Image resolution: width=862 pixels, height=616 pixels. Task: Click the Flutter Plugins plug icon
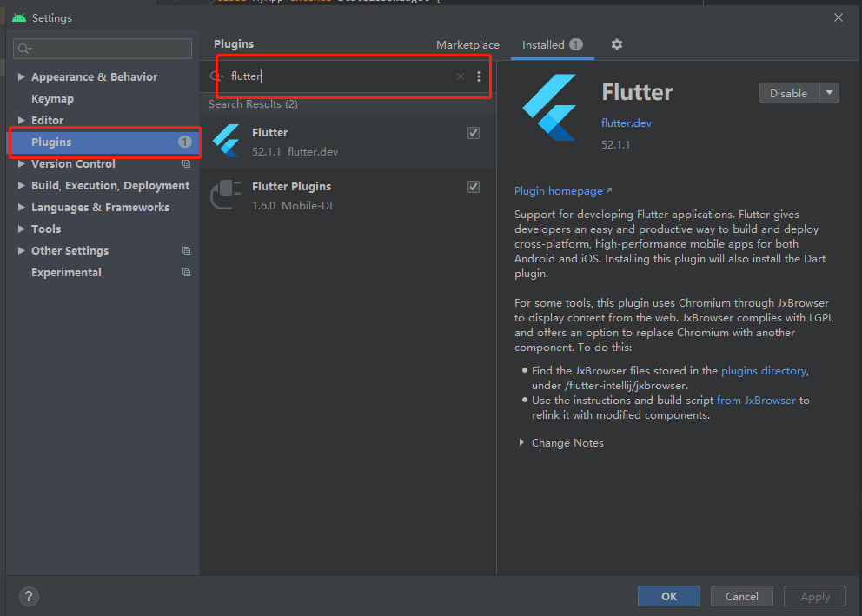click(x=226, y=195)
